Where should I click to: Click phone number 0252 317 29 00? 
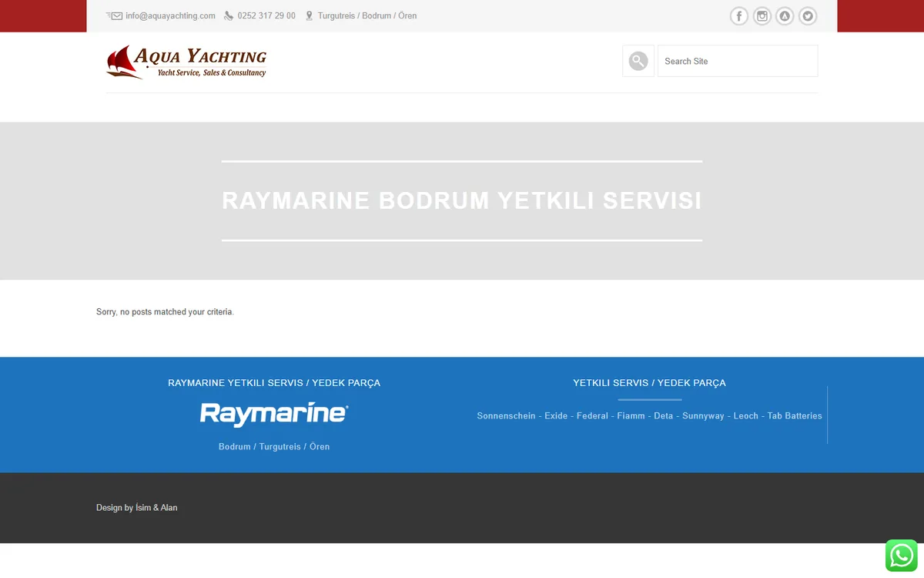tap(266, 15)
